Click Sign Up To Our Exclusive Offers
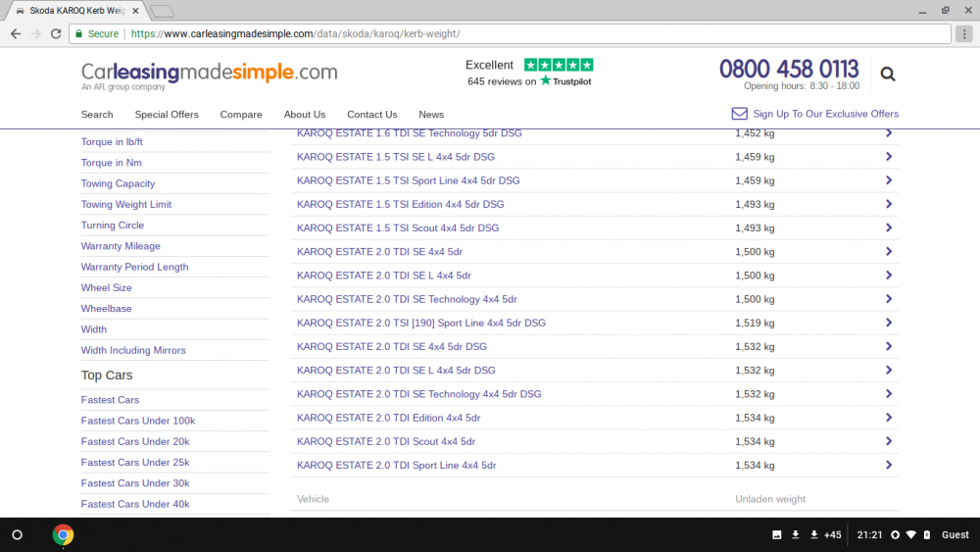 [825, 114]
